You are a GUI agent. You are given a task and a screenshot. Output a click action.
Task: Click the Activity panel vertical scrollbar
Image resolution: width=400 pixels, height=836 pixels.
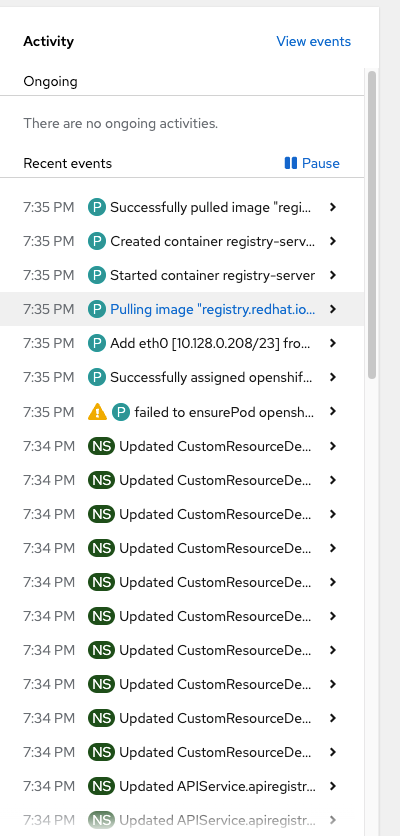(372, 224)
